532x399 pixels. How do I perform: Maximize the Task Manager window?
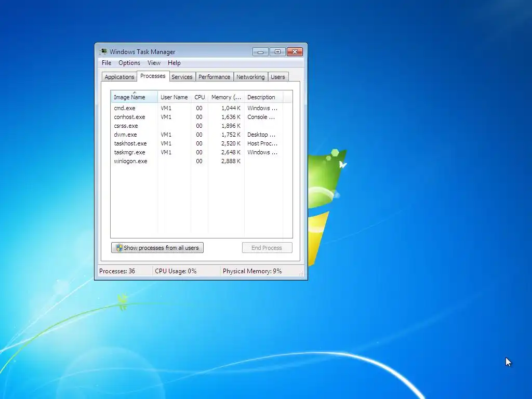pyautogui.click(x=277, y=51)
